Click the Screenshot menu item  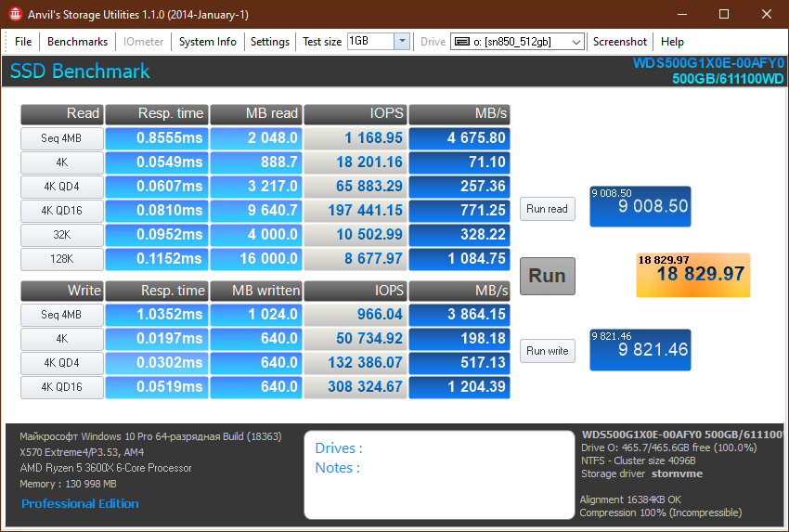tap(620, 42)
